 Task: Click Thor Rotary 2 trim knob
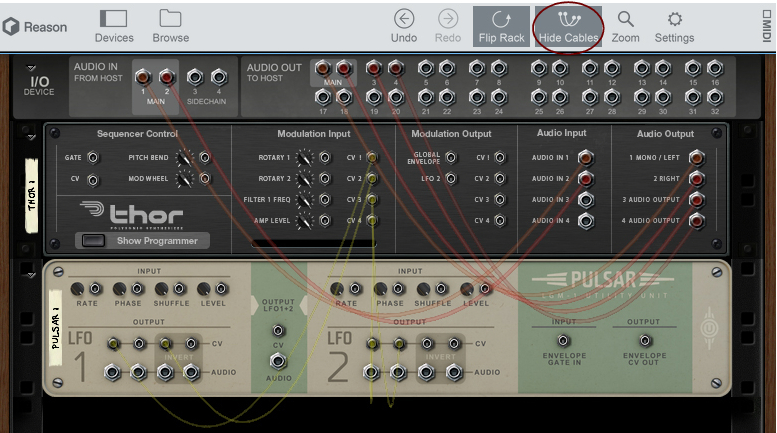coord(304,179)
